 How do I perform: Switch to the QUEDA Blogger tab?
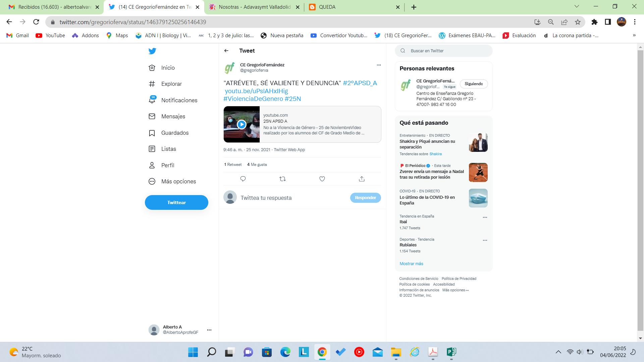pyautogui.click(x=354, y=7)
